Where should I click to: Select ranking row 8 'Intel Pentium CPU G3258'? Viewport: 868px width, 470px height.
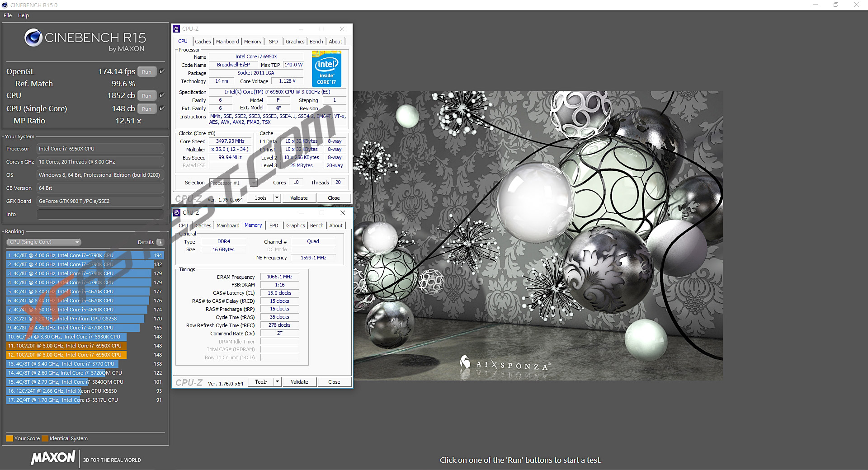click(85, 319)
